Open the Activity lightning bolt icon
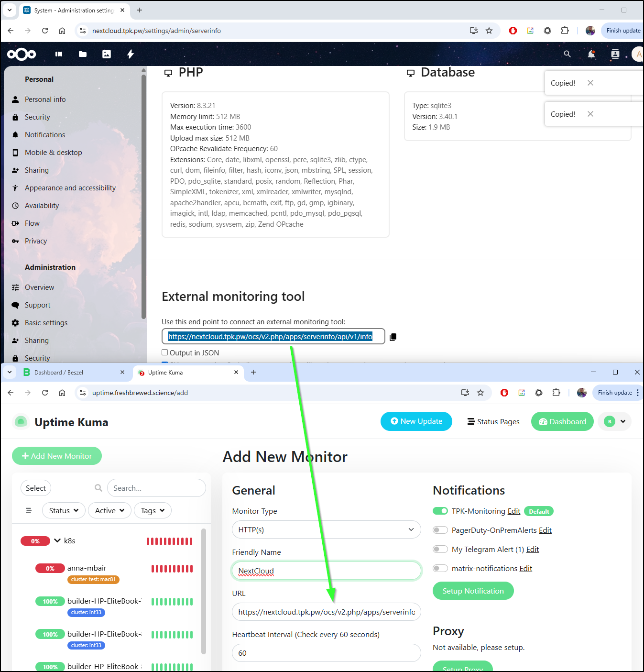This screenshot has height=672, width=644. tap(131, 55)
